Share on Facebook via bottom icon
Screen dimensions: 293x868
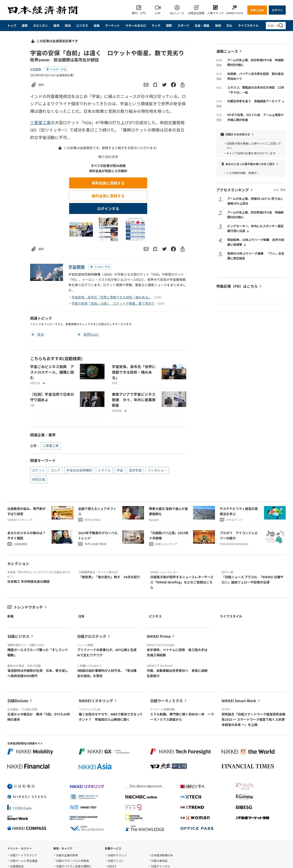[x=173, y=249]
